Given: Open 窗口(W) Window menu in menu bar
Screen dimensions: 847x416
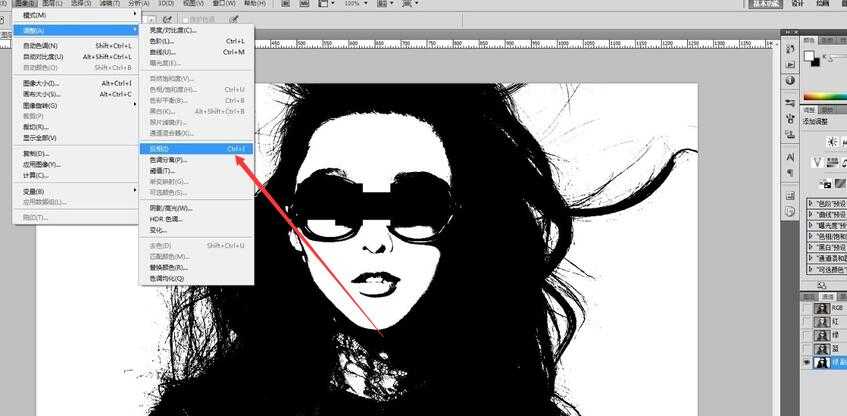Looking at the screenshot, I should point(223,3).
